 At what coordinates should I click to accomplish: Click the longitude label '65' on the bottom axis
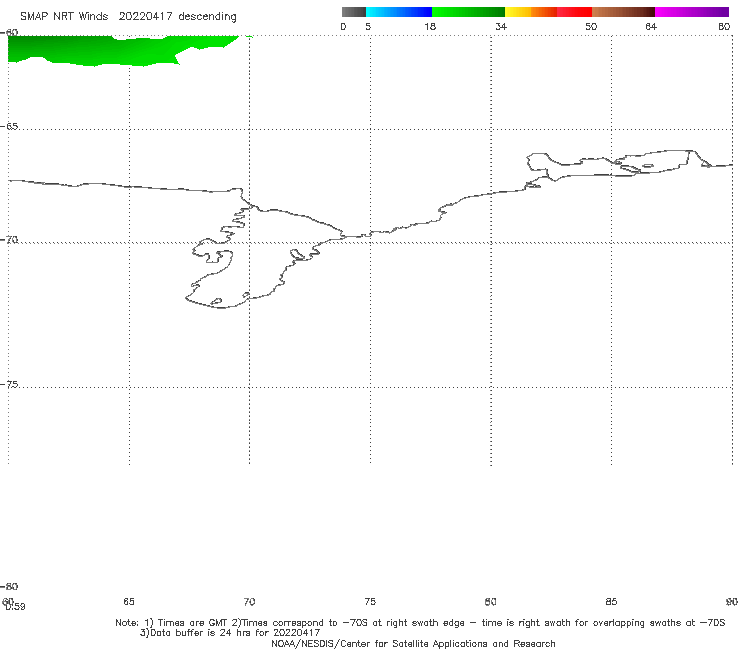point(129,601)
